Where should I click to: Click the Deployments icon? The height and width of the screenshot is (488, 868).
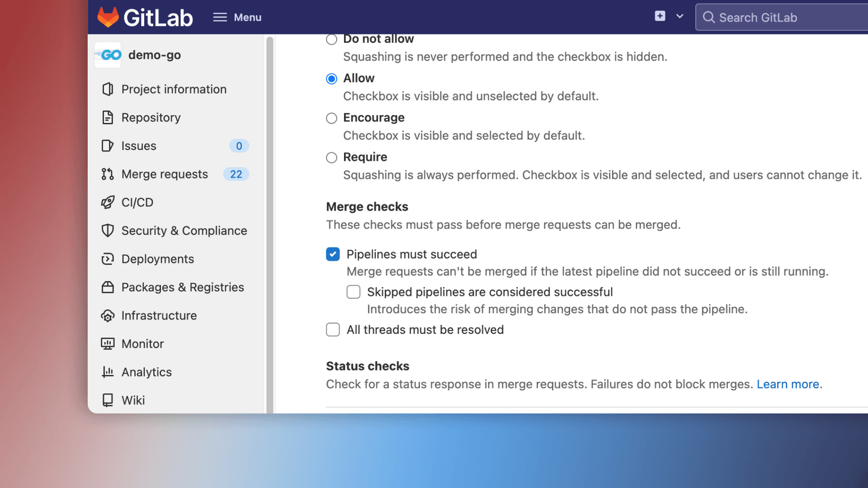(107, 259)
